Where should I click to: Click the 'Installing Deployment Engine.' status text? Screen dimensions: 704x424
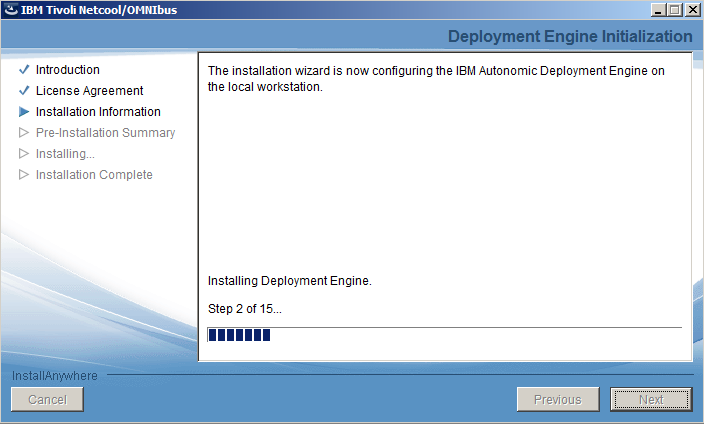[x=290, y=281]
